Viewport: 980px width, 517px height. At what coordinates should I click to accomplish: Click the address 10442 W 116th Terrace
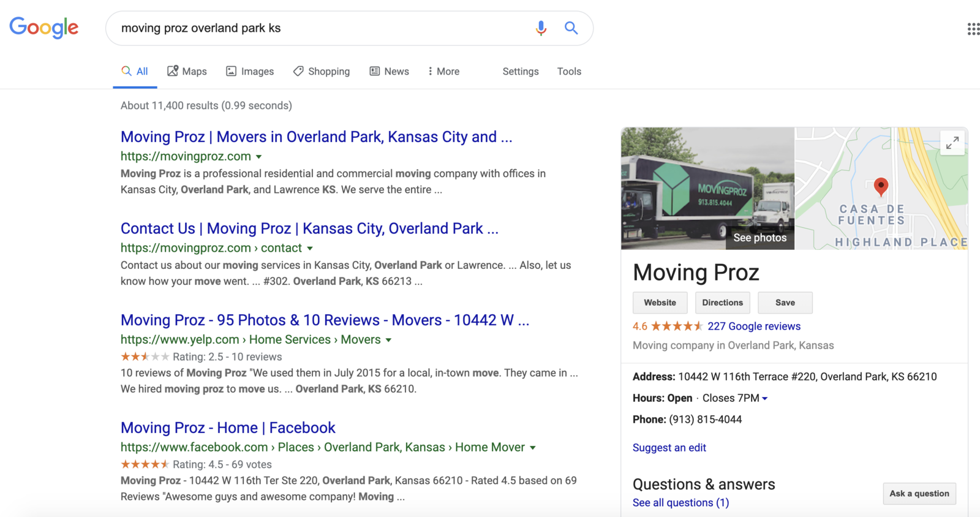[807, 377]
